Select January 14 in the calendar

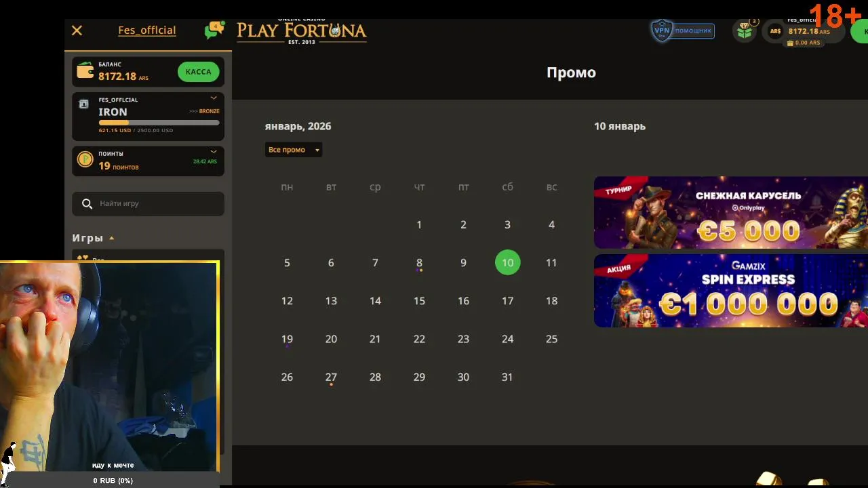[375, 300]
